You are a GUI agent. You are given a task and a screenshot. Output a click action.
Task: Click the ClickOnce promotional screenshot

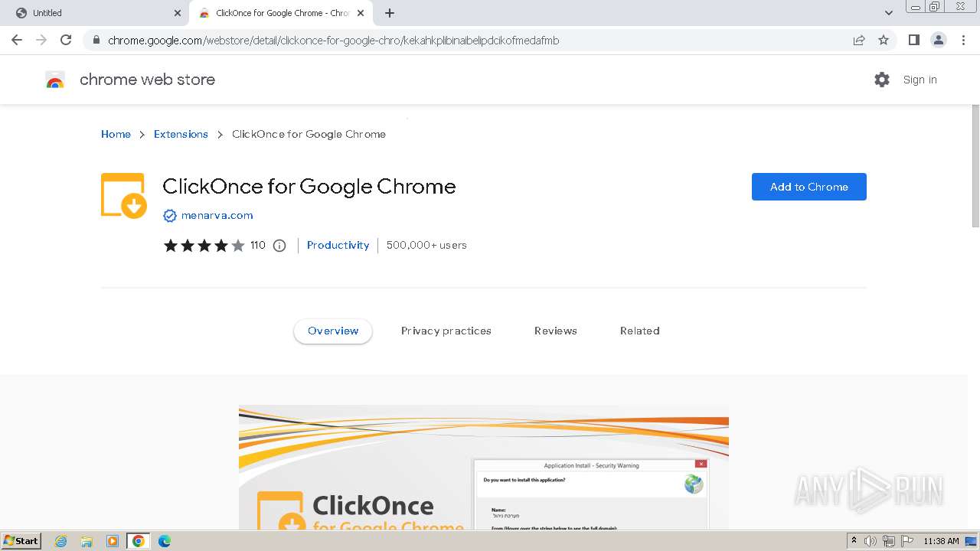pyautogui.click(x=484, y=468)
